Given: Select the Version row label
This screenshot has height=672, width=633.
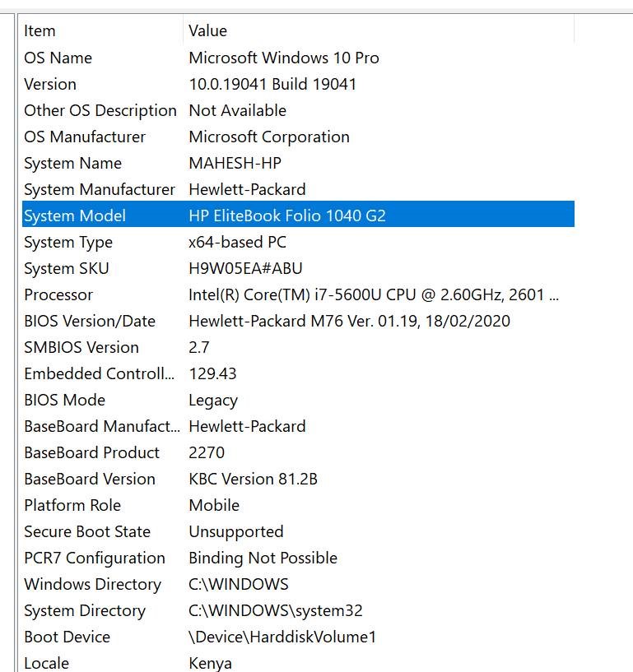Looking at the screenshot, I should coord(50,85).
